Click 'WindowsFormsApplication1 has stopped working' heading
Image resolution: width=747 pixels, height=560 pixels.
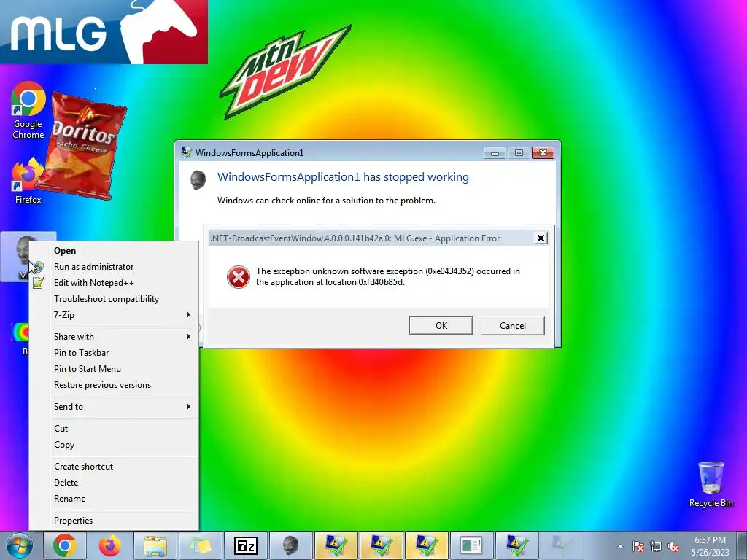click(343, 177)
